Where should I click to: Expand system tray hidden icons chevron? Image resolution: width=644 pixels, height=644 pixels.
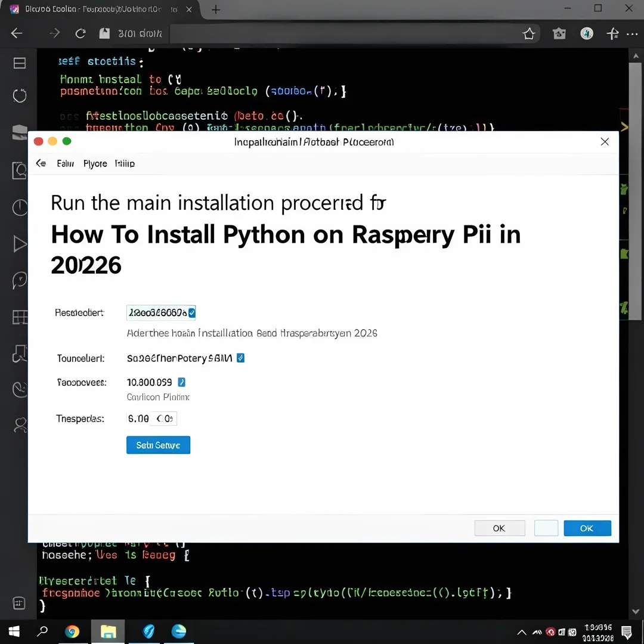[522, 632]
